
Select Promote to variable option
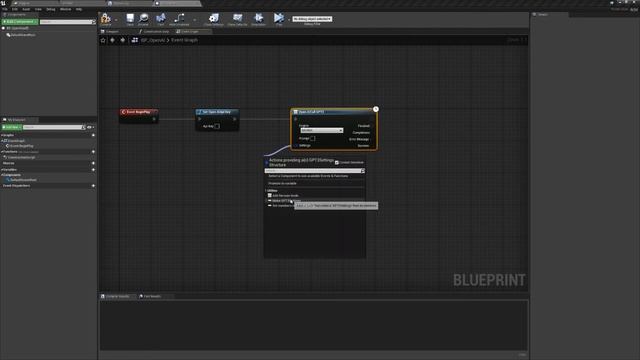point(282,183)
